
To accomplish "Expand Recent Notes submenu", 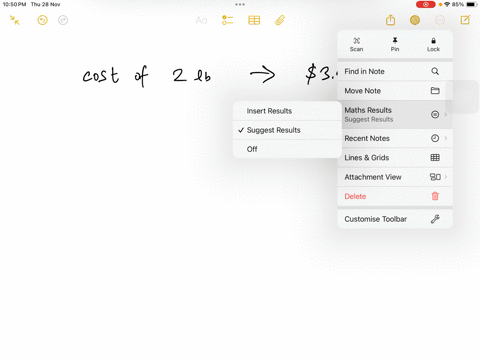I will click(x=395, y=138).
